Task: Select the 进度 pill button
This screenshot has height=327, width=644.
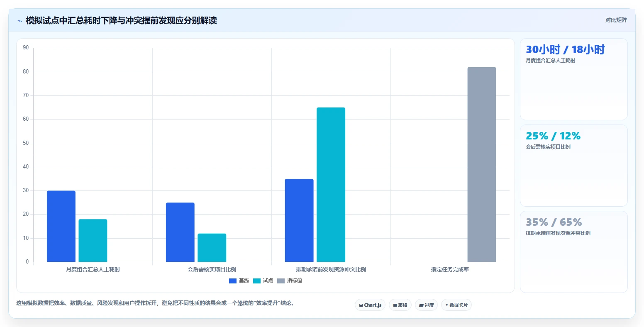Action: (426, 305)
